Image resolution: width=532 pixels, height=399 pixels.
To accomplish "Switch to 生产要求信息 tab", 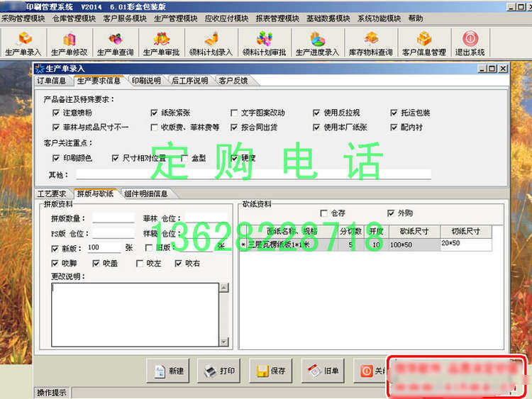I will pyautogui.click(x=99, y=81).
